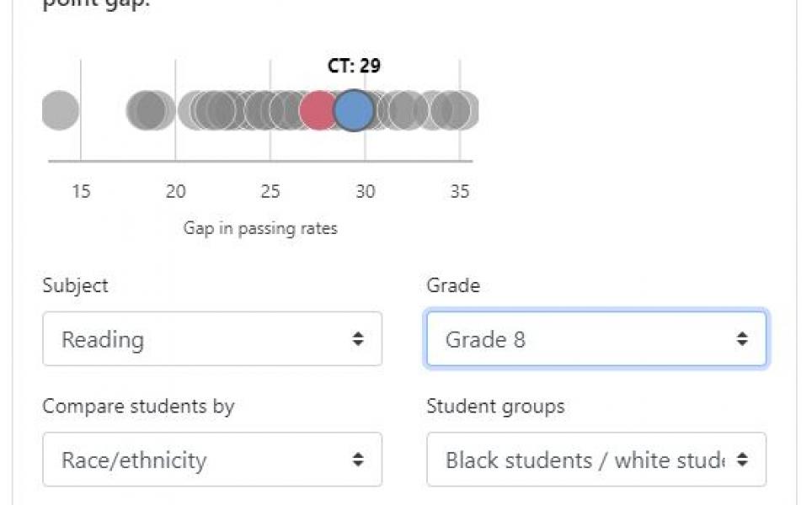Screen dimensions: 812x505
Task: Click the arrows beside Black students / white students
Action: pyautogui.click(x=742, y=460)
